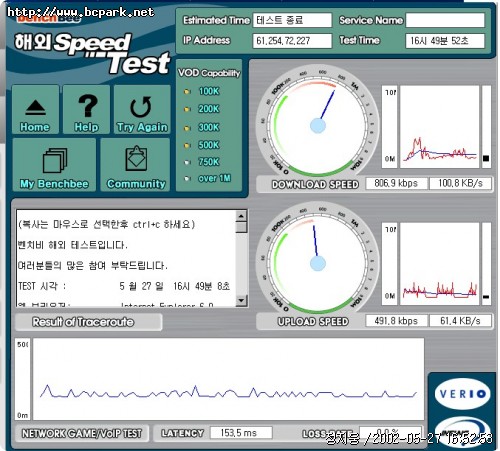Click the 100.8 KB/s download value
The width and height of the screenshot is (500, 451).
coord(460,183)
